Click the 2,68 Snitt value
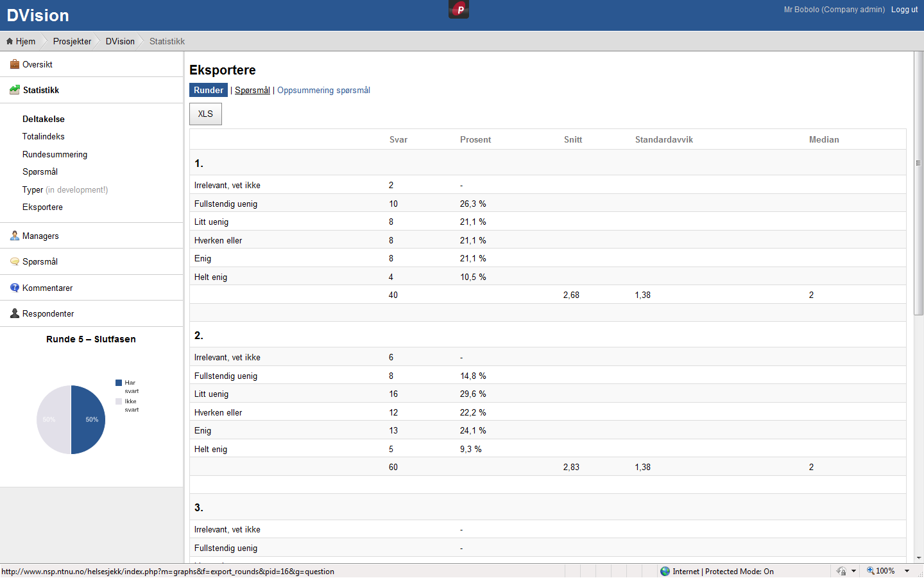Viewport: 924px width, 578px height. [x=571, y=295]
